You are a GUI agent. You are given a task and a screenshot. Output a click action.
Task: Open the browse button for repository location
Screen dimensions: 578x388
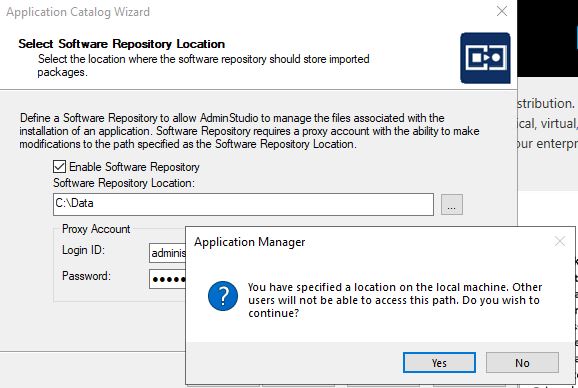(x=452, y=205)
